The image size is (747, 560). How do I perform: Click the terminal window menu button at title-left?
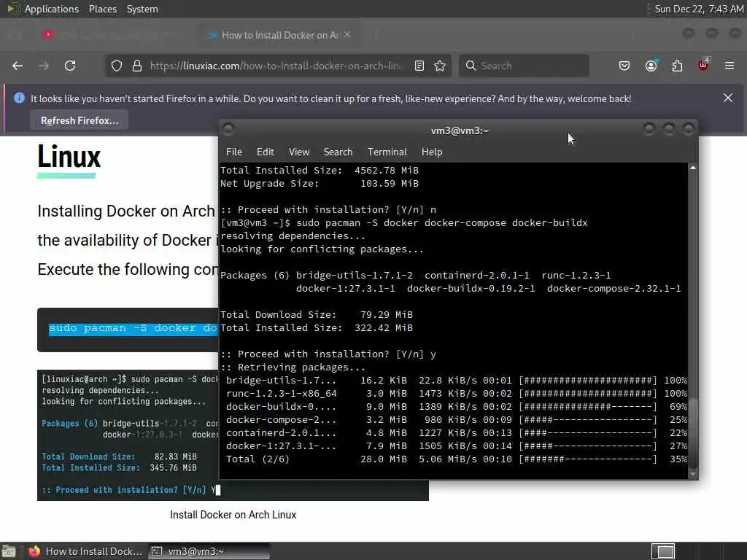tap(228, 128)
